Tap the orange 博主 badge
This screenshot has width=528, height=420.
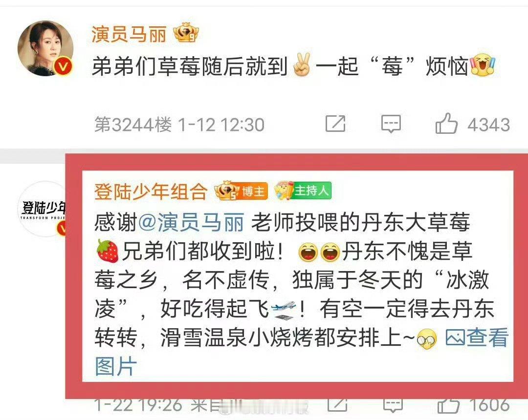[242, 190]
